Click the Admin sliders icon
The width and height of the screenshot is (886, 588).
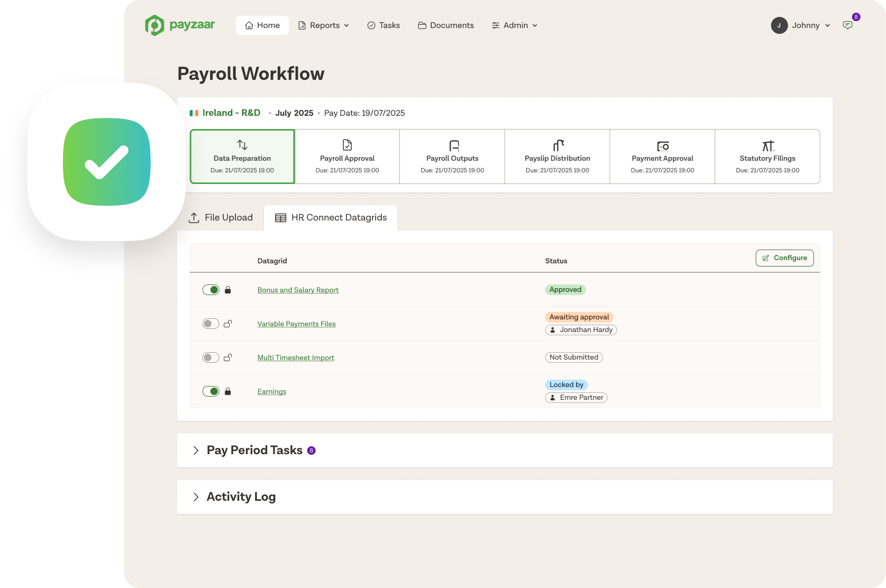pos(496,25)
